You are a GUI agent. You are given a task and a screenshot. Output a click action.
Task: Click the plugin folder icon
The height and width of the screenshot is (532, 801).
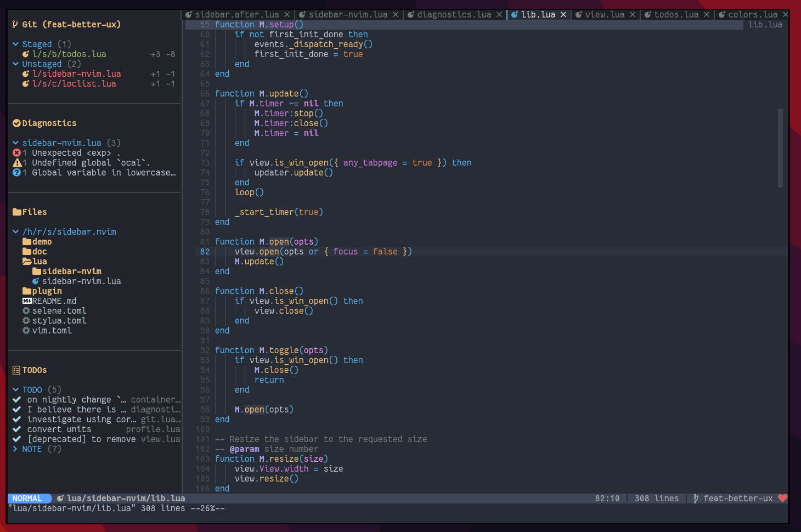click(x=27, y=291)
